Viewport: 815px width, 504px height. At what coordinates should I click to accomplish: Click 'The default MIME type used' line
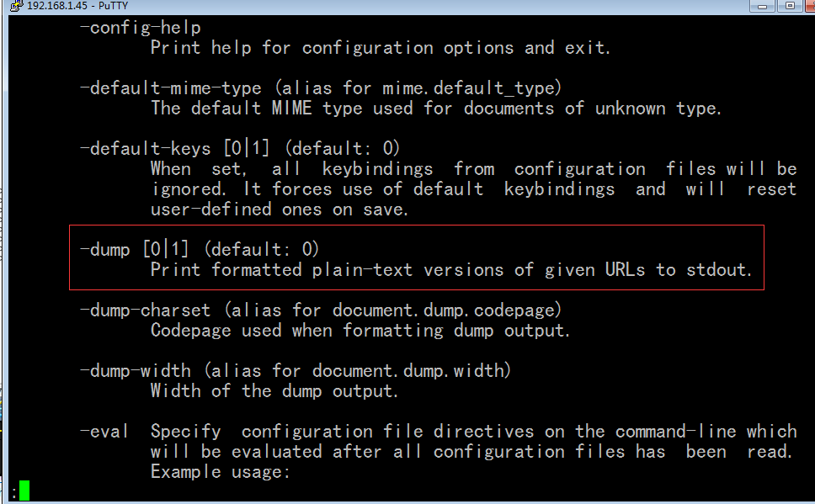tap(436, 108)
